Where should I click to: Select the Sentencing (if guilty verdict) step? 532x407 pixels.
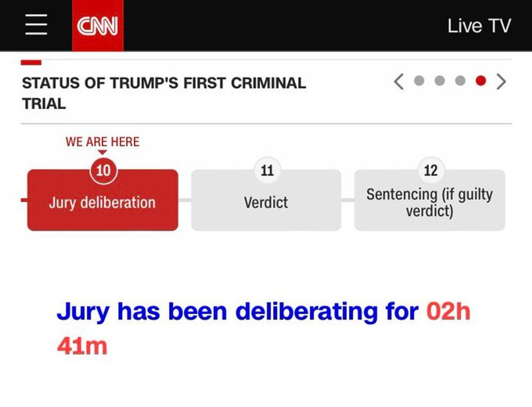(x=429, y=200)
